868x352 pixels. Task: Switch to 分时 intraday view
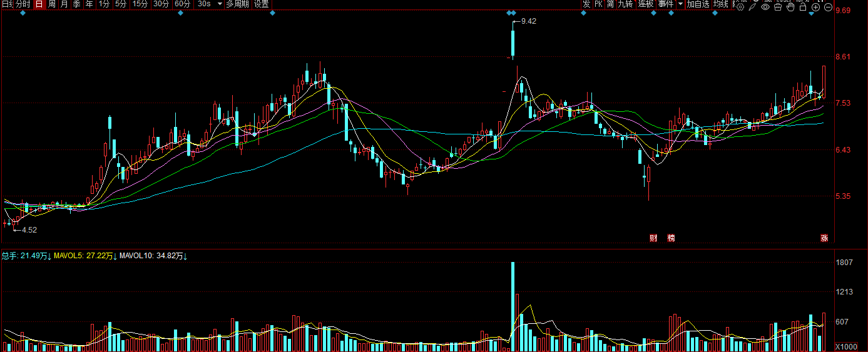[x=22, y=4]
